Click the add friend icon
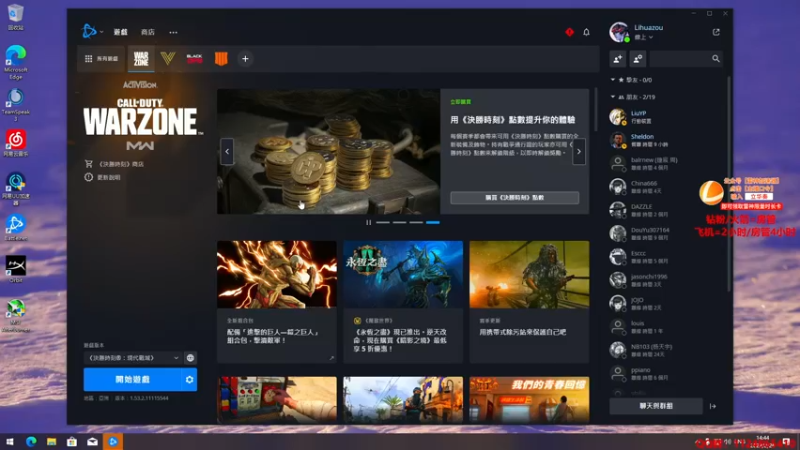This screenshot has height=450, width=800. tap(617, 59)
